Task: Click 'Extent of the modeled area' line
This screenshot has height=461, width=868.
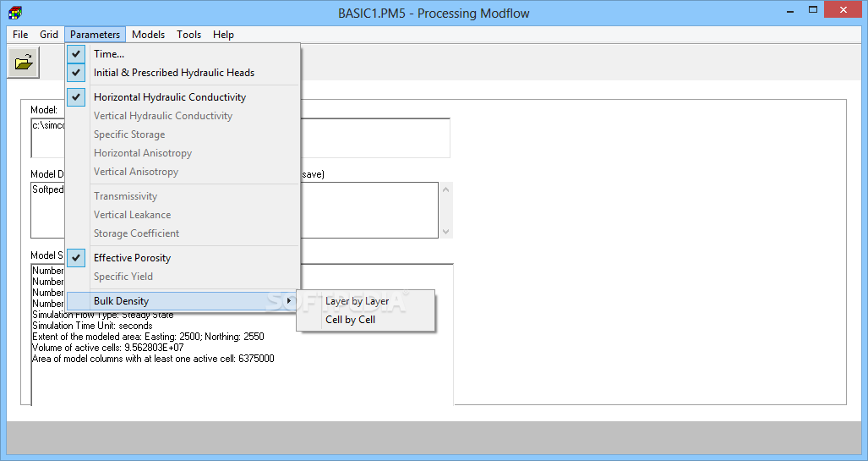Action: pyautogui.click(x=148, y=337)
